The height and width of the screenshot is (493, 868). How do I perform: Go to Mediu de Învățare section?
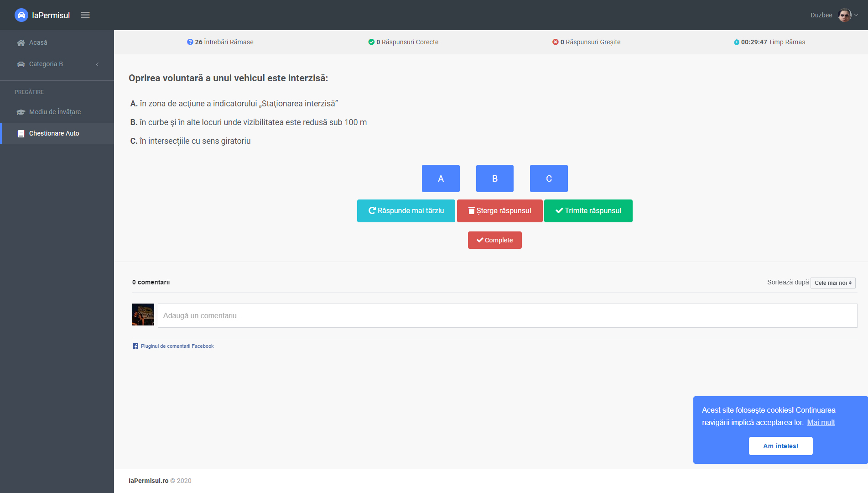pyautogui.click(x=55, y=112)
